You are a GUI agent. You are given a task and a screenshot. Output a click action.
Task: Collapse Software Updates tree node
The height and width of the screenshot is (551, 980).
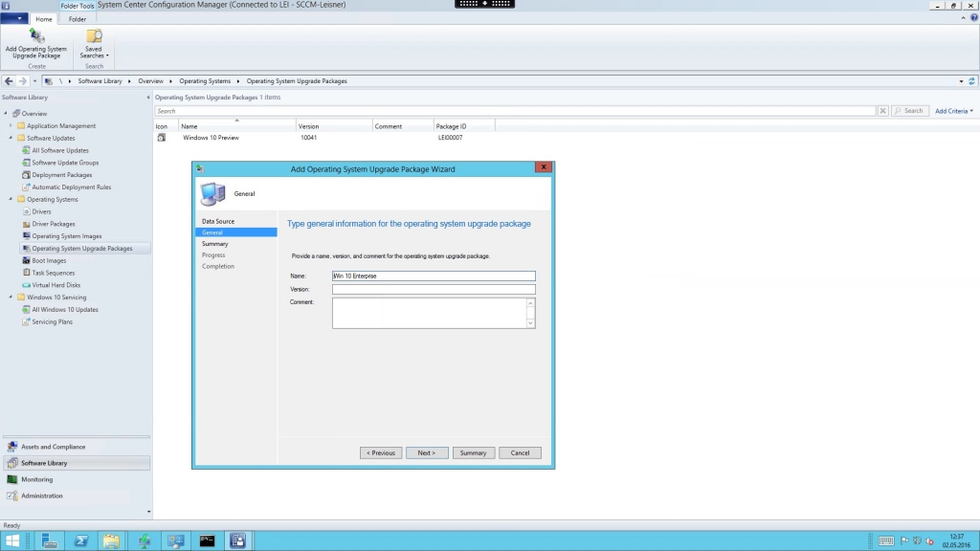(x=11, y=138)
